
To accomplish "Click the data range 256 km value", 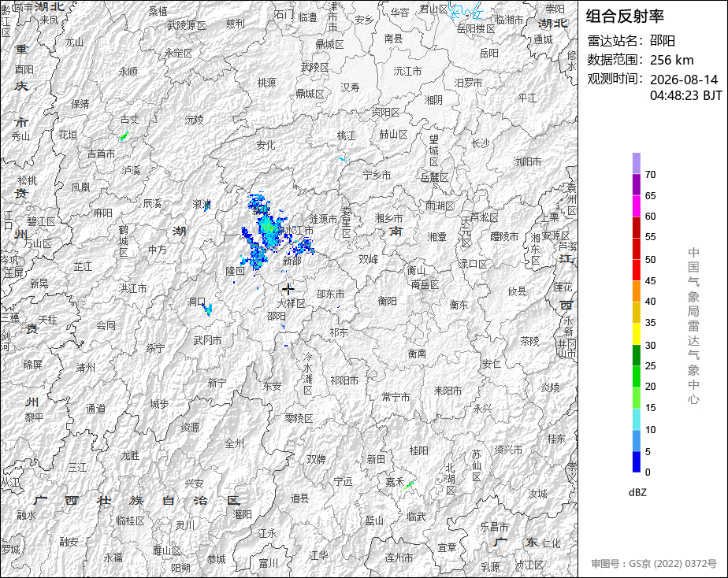I will [671, 60].
